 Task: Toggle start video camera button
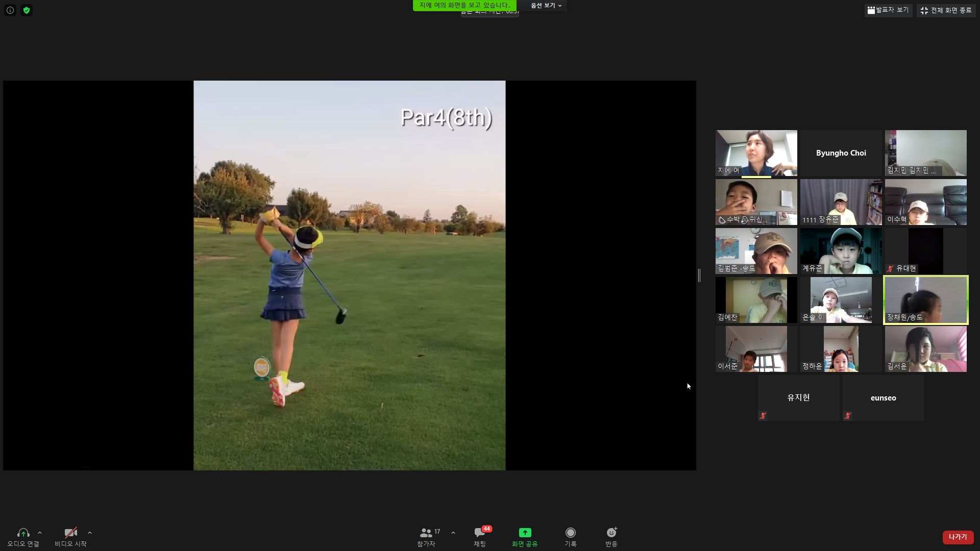coord(70,533)
